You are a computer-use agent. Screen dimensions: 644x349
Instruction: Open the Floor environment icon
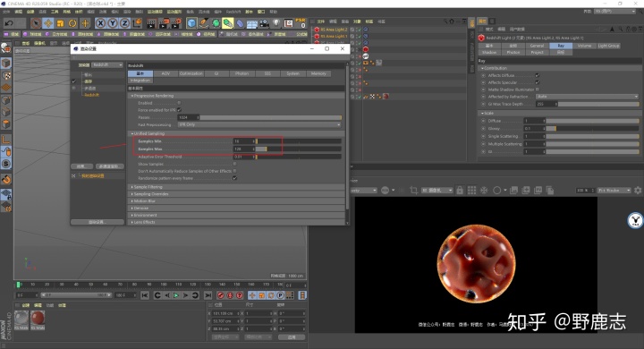[252, 24]
